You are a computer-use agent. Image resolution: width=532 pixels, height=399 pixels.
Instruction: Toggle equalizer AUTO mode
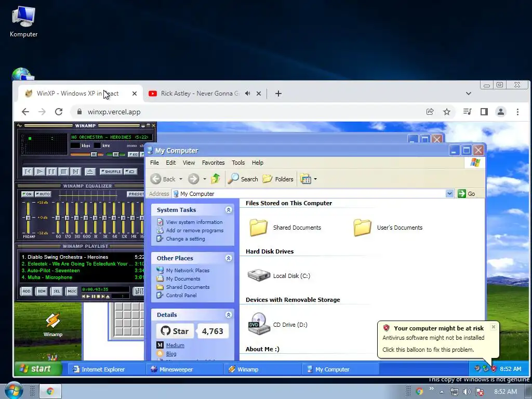pyautogui.click(x=43, y=194)
